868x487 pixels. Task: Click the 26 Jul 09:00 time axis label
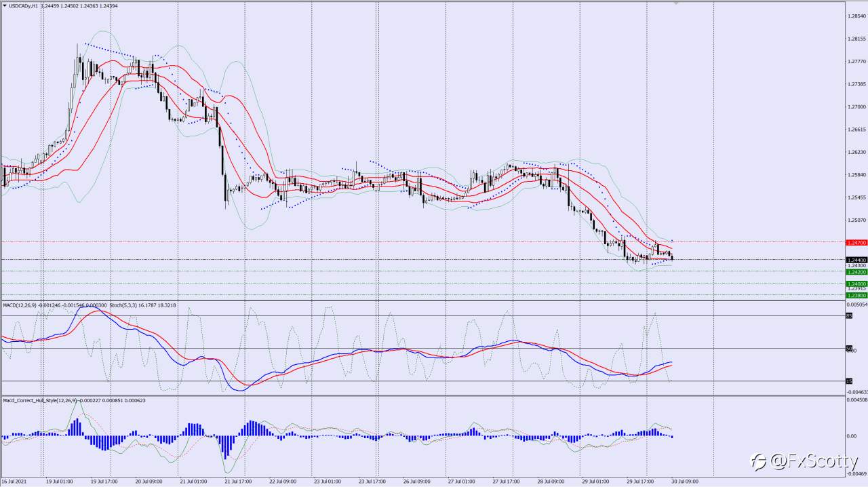(x=418, y=482)
